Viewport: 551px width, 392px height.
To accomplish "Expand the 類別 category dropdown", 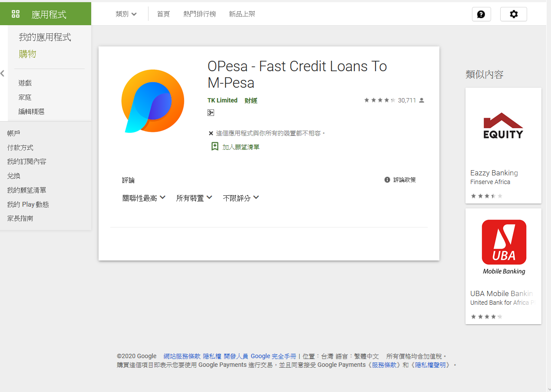I will coord(126,14).
